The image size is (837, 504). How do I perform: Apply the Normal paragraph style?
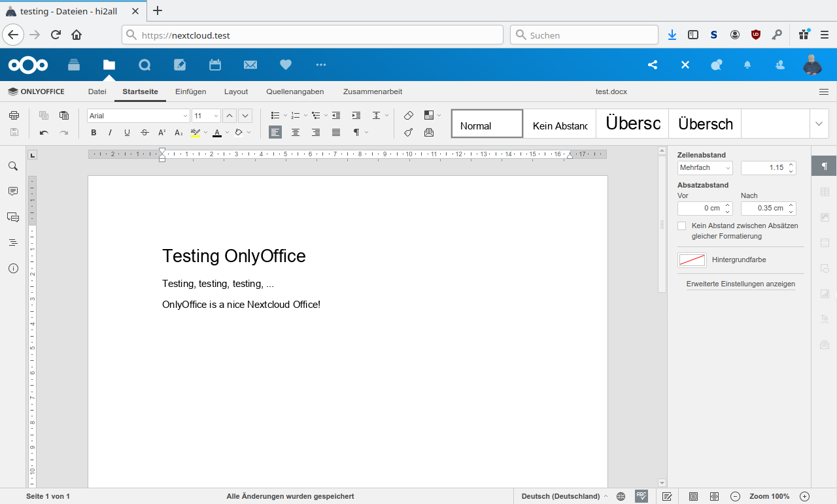coord(487,124)
